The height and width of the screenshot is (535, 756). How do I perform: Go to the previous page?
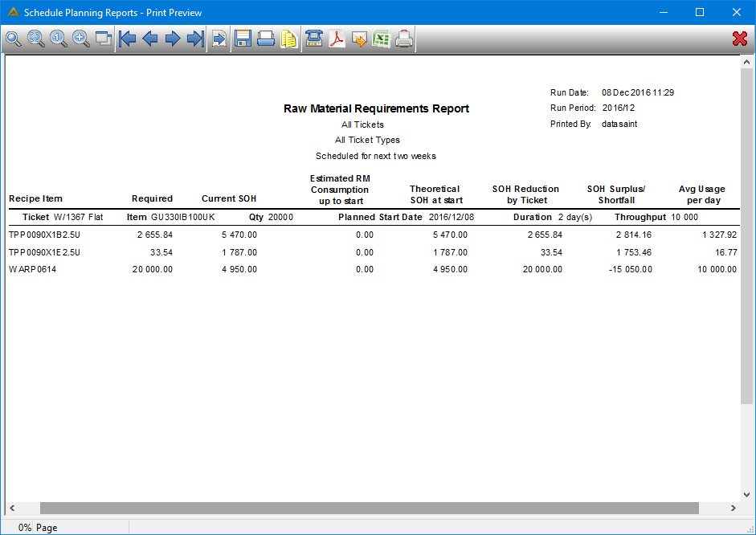pos(150,39)
